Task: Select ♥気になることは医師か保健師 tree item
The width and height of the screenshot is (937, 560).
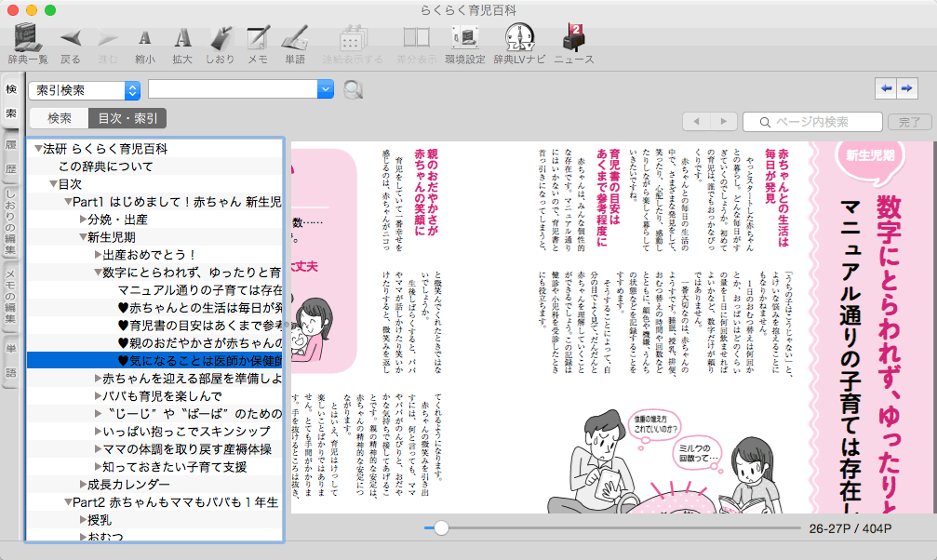Action: [x=200, y=361]
